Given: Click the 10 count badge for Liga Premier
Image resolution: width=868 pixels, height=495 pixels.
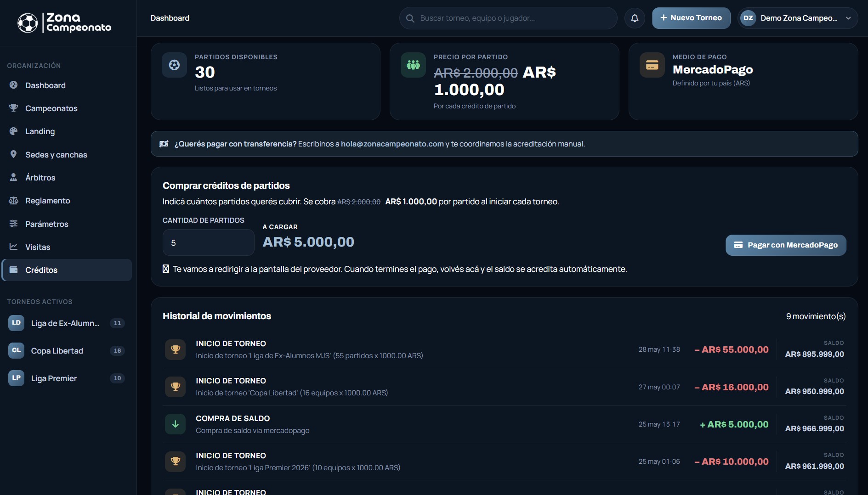Looking at the screenshot, I should (118, 378).
